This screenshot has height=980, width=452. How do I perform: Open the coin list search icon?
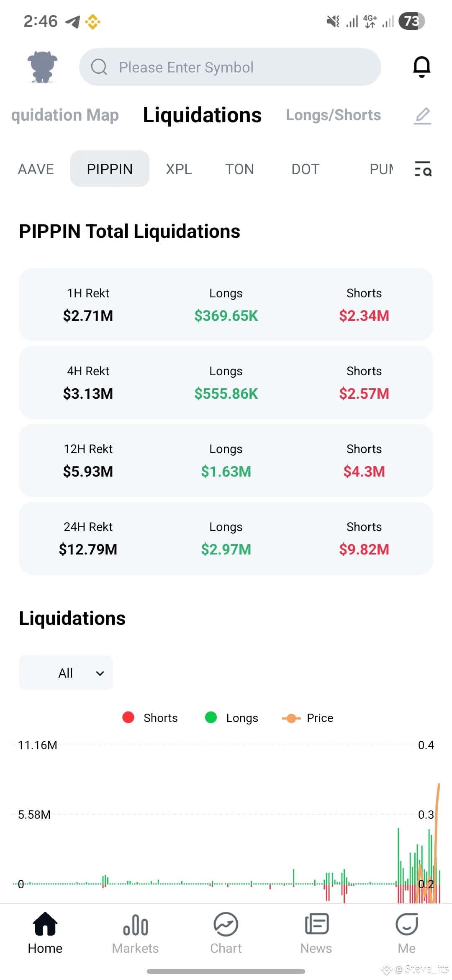(x=423, y=169)
